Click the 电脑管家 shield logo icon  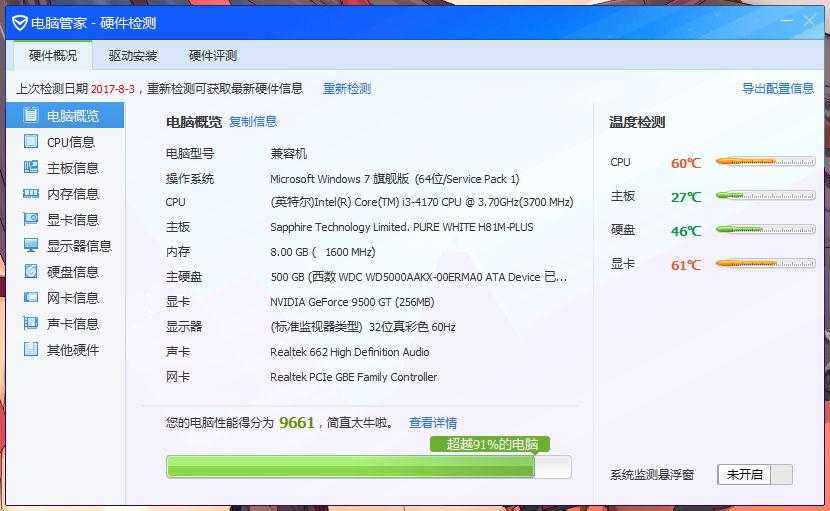click(20, 23)
